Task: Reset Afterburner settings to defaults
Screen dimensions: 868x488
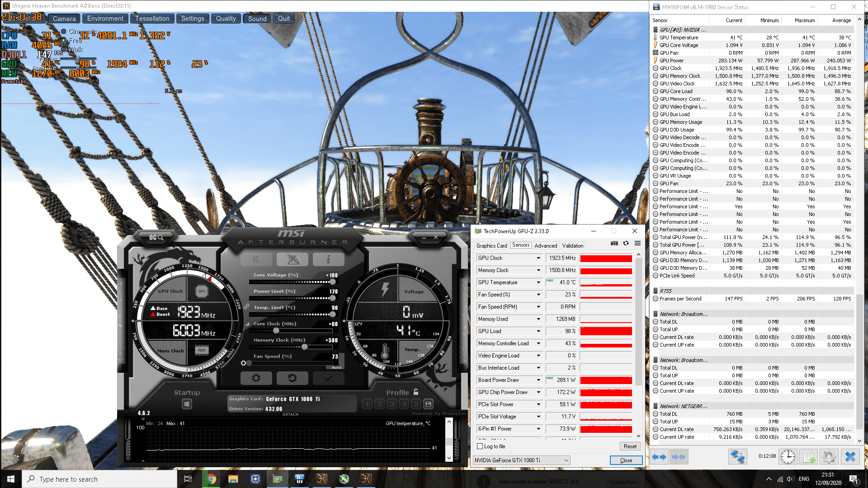Action: coord(292,378)
